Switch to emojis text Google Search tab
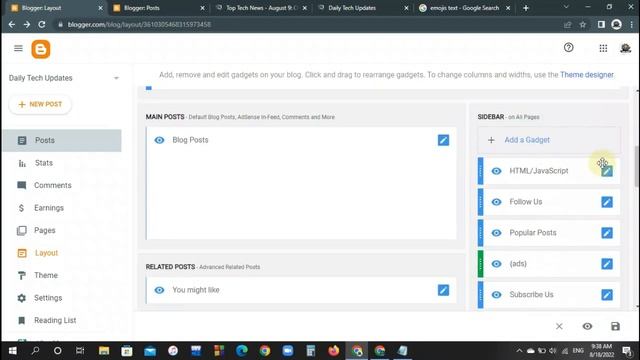 pos(464,8)
